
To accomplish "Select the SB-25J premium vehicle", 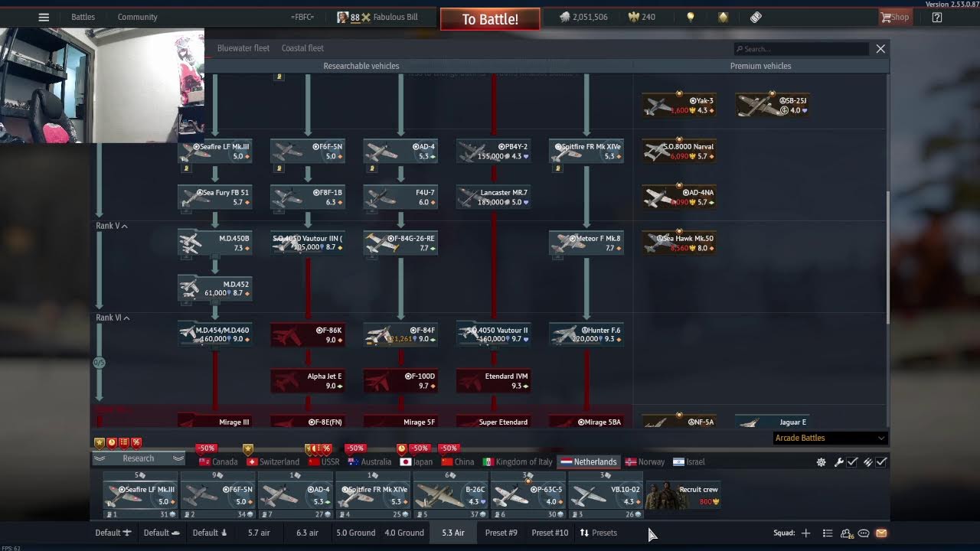I will [773, 106].
